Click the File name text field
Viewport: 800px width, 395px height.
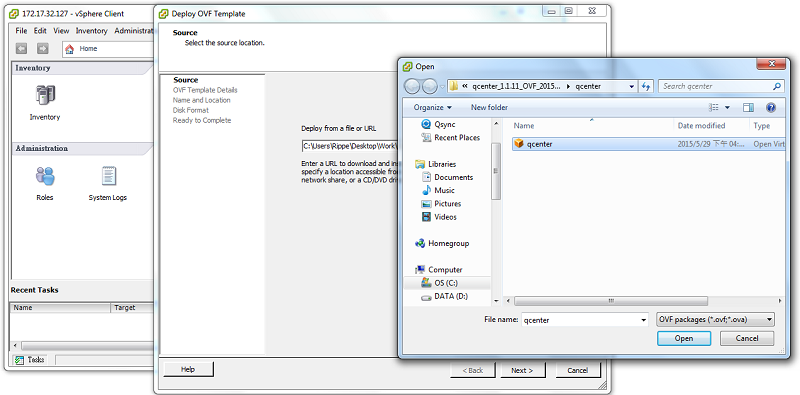point(580,320)
